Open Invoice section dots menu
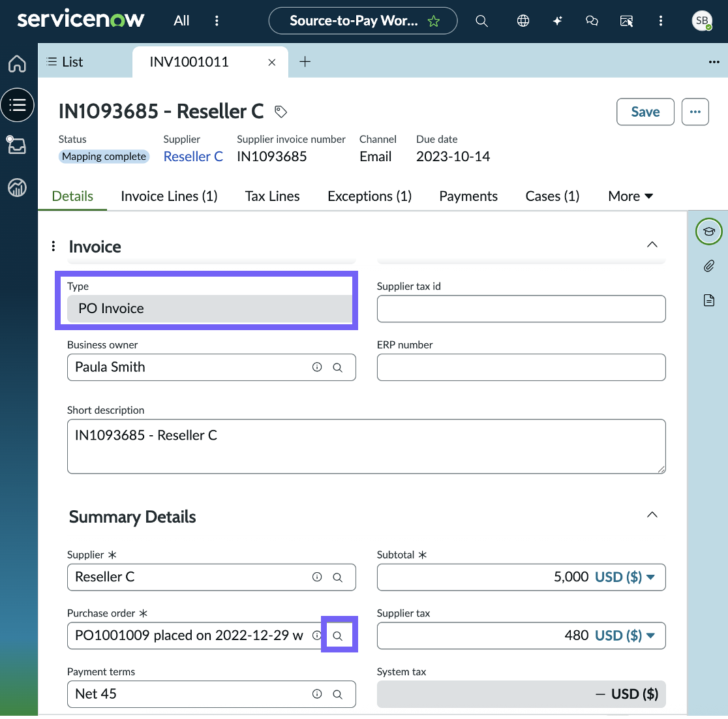The height and width of the screenshot is (719, 728). (53, 246)
